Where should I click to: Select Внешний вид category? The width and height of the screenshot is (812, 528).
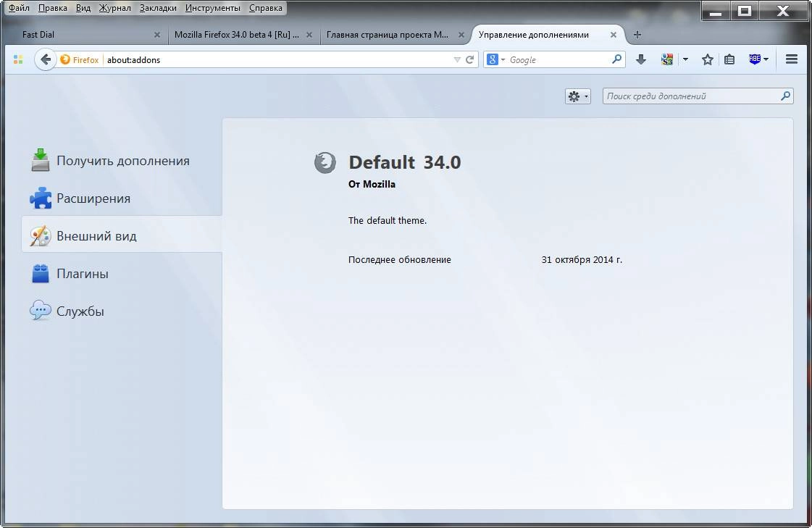[122, 236]
